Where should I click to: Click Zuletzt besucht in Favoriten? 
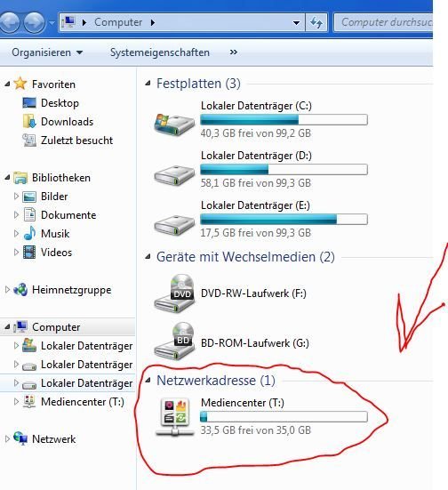76,141
